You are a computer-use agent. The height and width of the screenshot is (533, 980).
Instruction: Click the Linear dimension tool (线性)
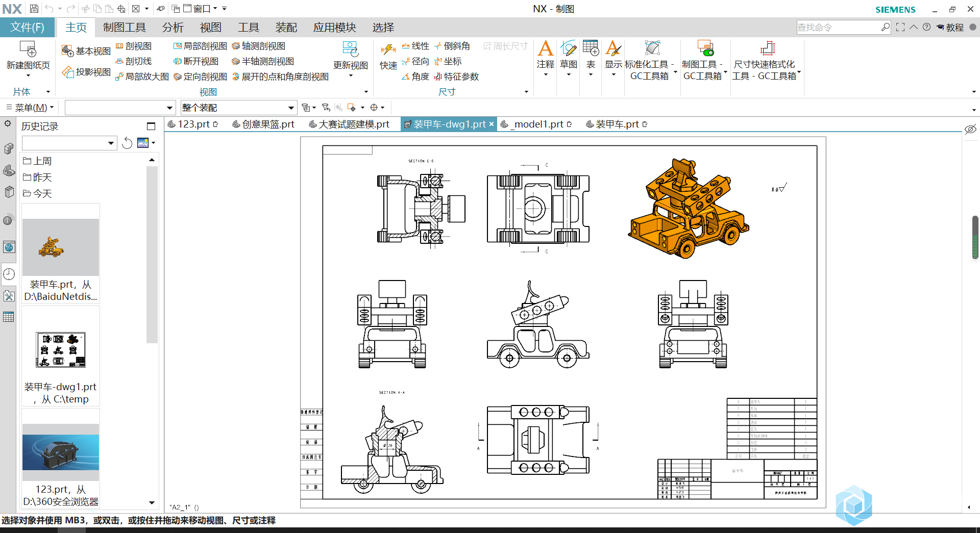tap(415, 46)
